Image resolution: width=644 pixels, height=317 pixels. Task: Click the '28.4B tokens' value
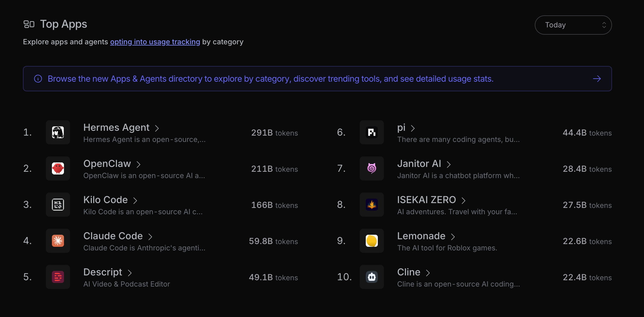pos(587,169)
